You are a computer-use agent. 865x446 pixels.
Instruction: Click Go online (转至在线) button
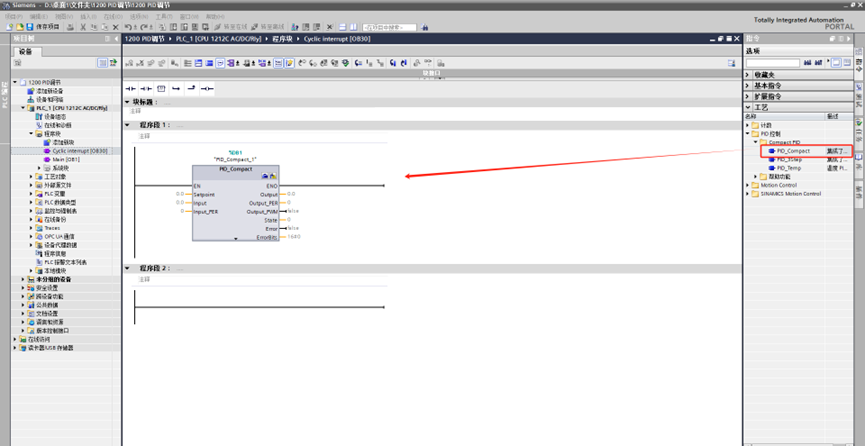coord(232,26)
